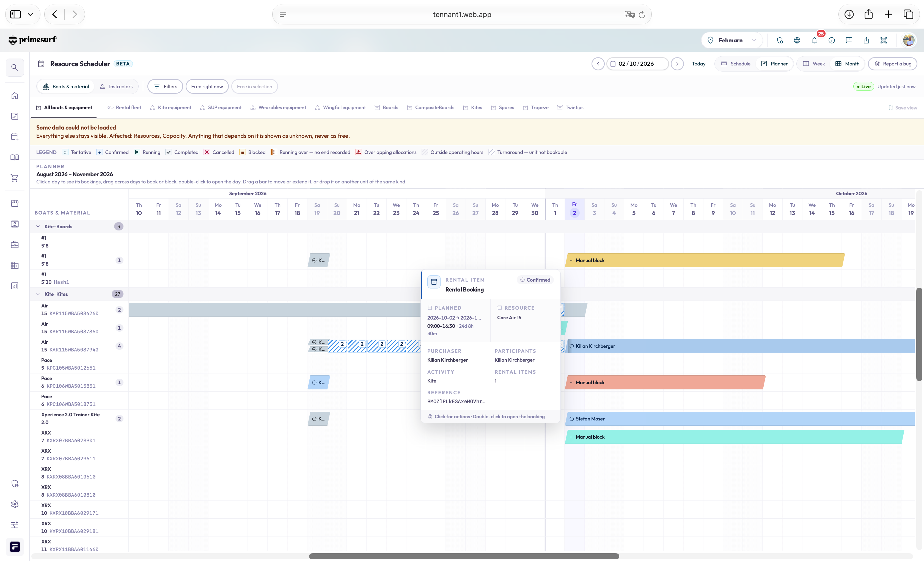This screenshot has height=561, width=924.
Task: Open the Kite equipment tab
Action: (x=170, y=108)
